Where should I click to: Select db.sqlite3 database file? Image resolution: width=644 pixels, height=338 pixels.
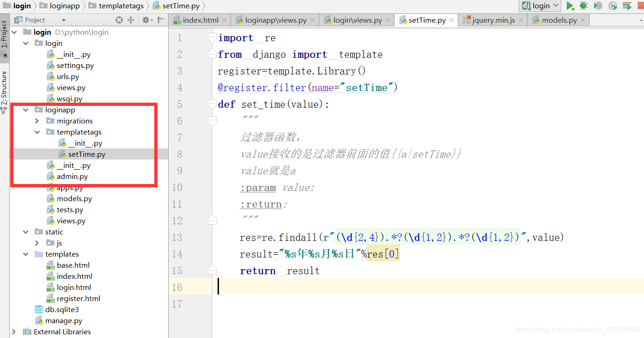(x=61, y=309)
